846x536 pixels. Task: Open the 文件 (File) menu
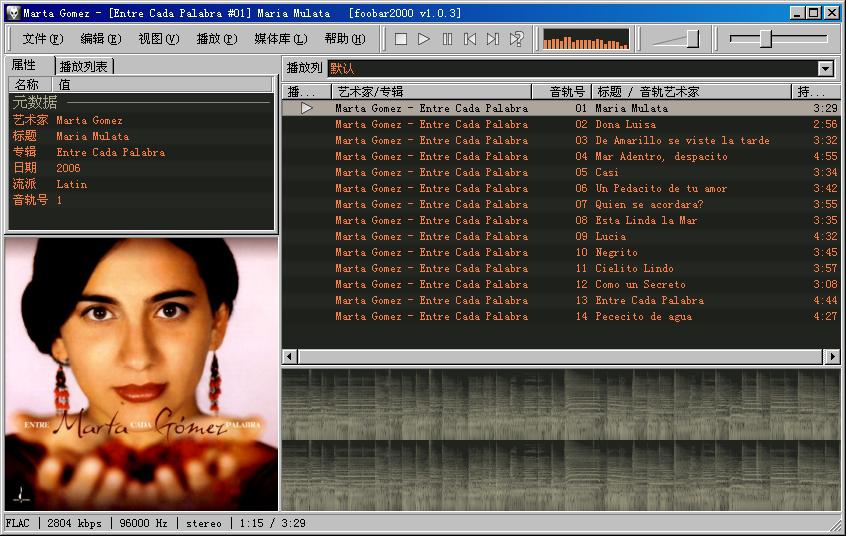(x=43, y=39)
